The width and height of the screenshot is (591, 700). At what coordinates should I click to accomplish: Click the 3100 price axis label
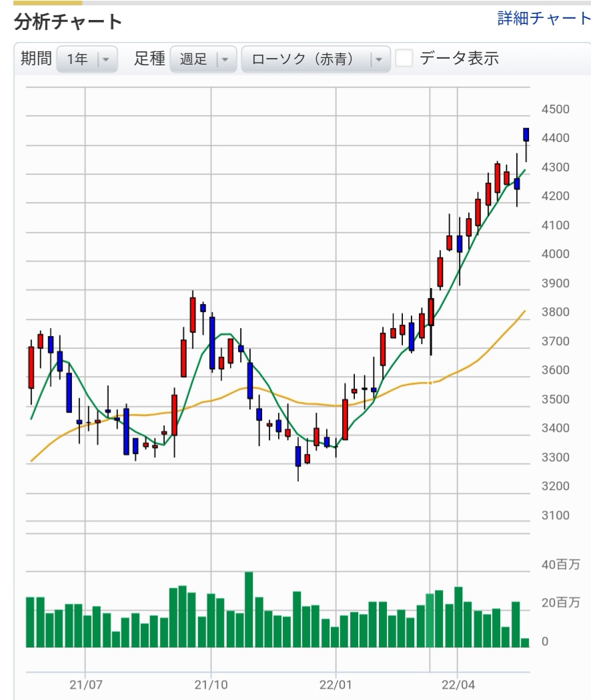point(555,515)
